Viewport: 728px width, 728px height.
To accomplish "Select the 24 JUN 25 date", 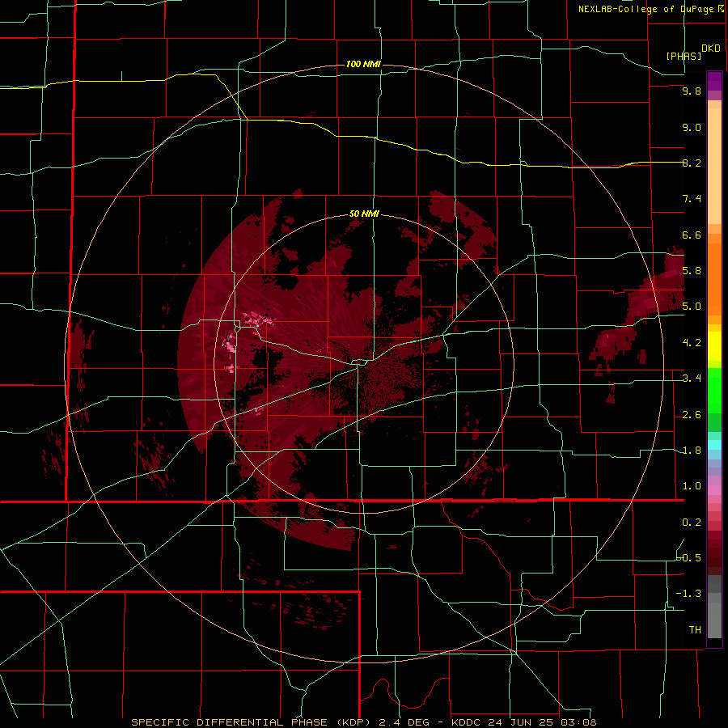I will coord(522,722).
